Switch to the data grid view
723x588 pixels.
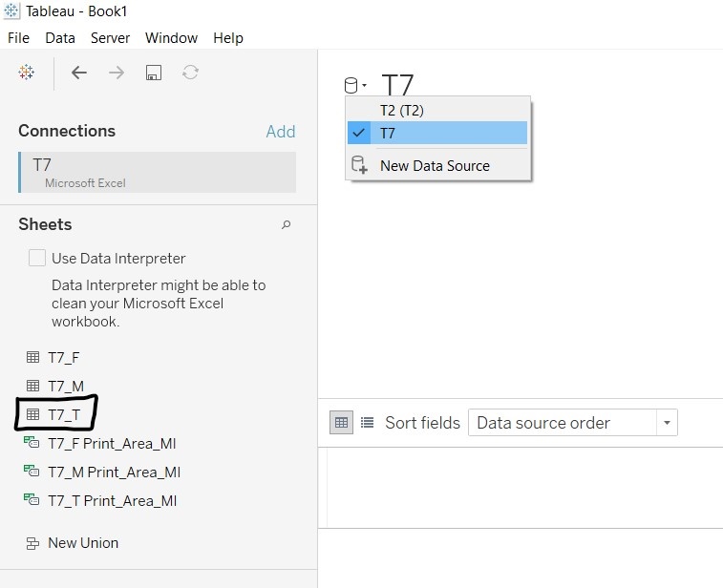click(x=341, y=423)
